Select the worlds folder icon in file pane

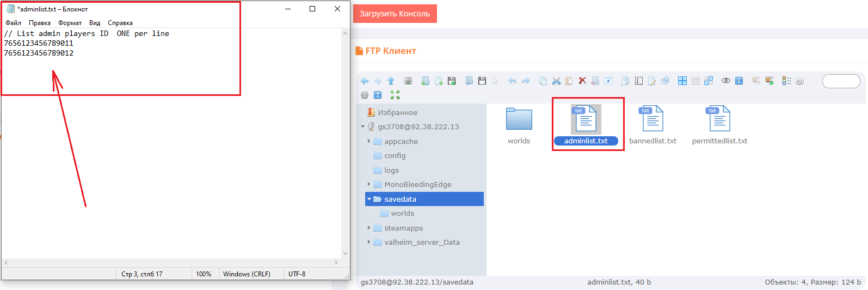click(519, 119)
